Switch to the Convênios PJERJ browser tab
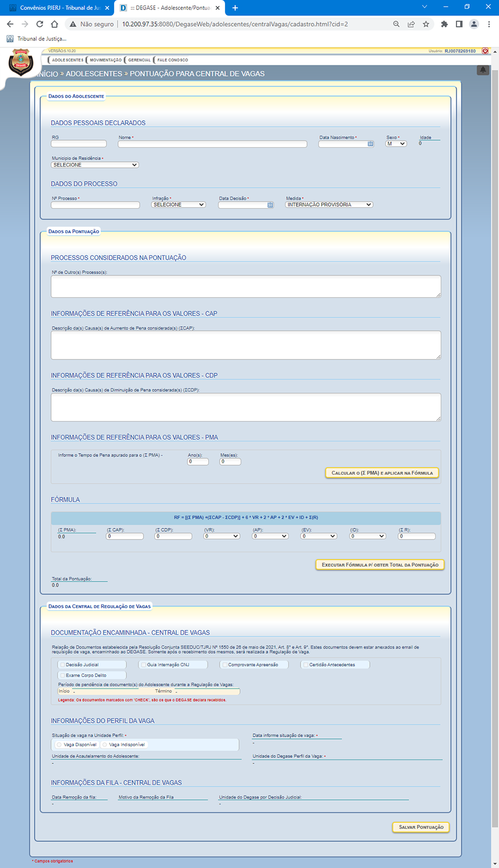The height and width of the screenshot is (868, 499). click(57, 8)
